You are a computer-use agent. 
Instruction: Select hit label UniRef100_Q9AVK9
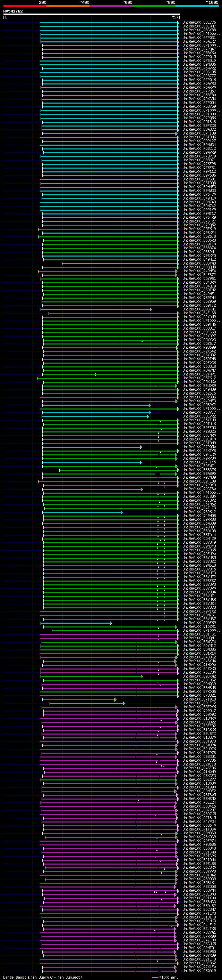point(199,152)
